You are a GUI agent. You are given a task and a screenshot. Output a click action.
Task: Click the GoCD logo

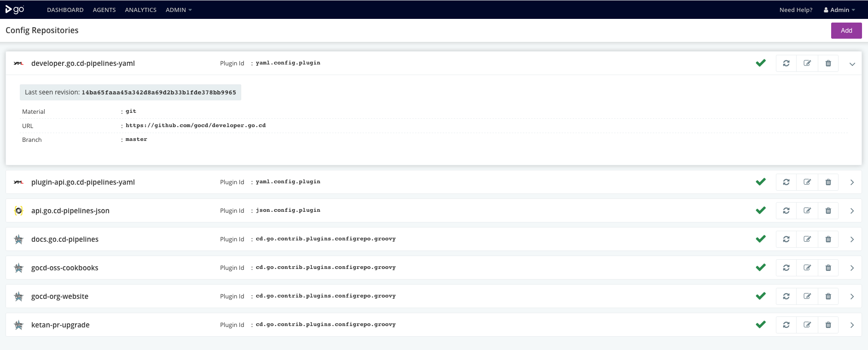pos(15,10)
